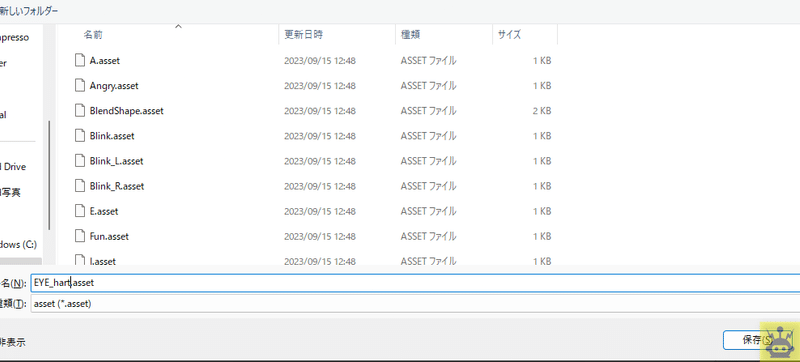Click the file icon of E.asset
Viewport: 800px width, 362px height.
coord(79,211)
